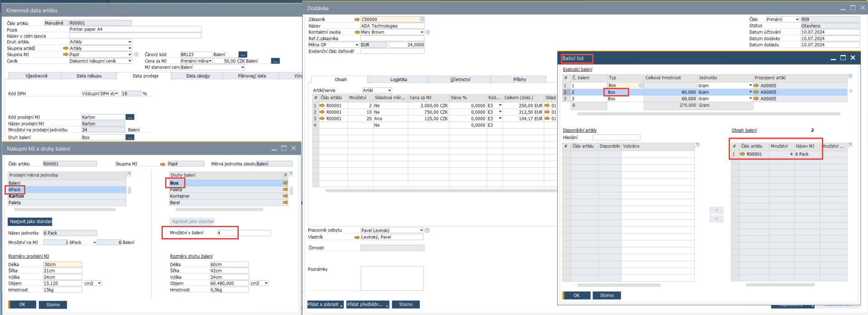Open the Vlastník link arrow
The image size is (868, 315).
click(x=357, y=237)
